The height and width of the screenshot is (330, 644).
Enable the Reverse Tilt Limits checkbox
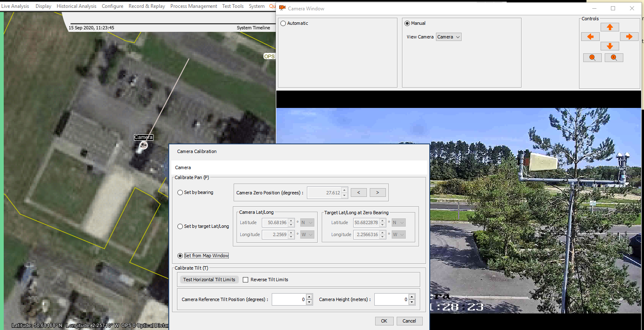245,280
